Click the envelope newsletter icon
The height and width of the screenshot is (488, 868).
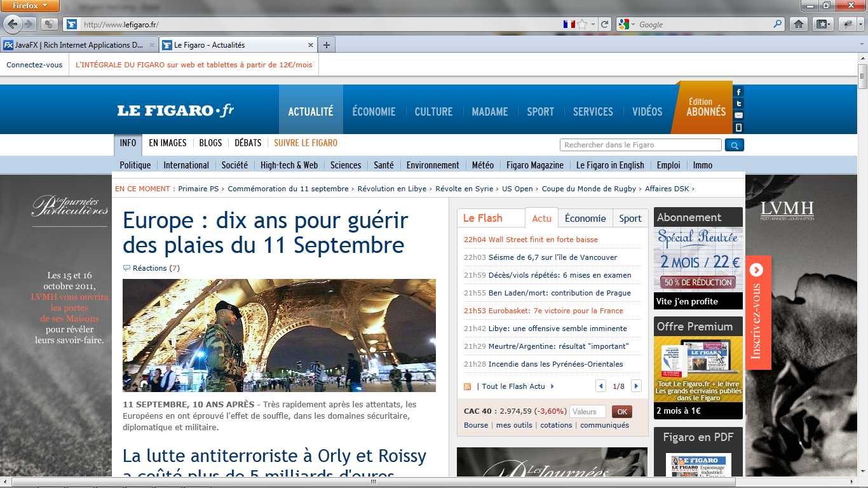click(738, 115)
